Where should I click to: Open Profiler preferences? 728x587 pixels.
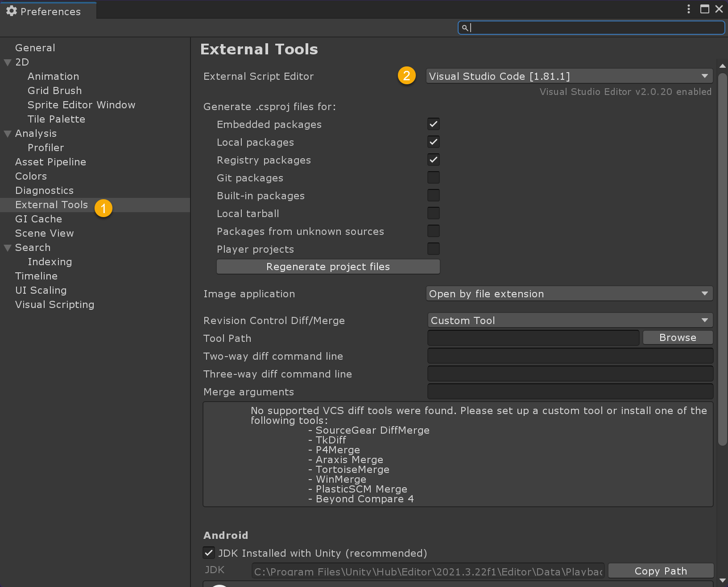[46, 148]
